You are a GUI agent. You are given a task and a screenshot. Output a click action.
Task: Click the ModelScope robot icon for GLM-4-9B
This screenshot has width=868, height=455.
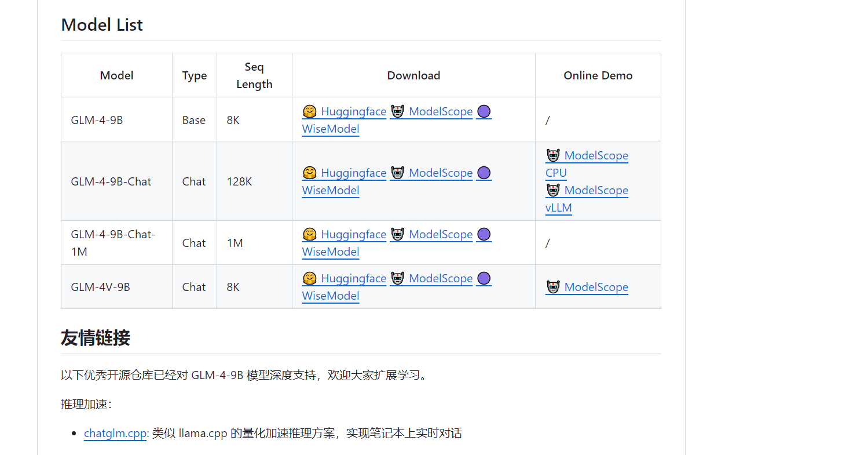click(397, 111)
